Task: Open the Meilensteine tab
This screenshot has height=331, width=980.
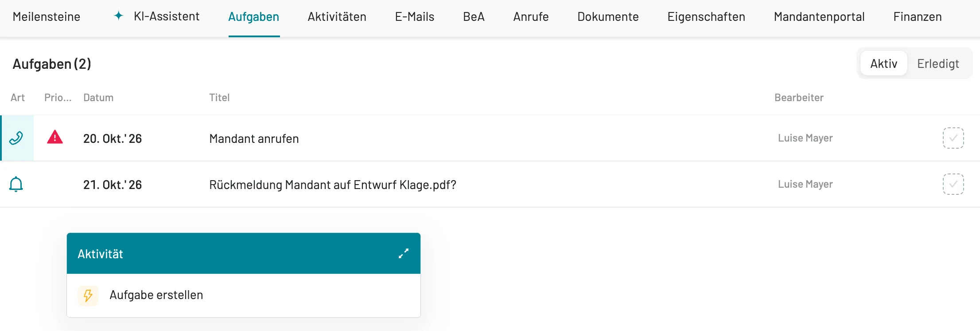Action: coord(47,17)
